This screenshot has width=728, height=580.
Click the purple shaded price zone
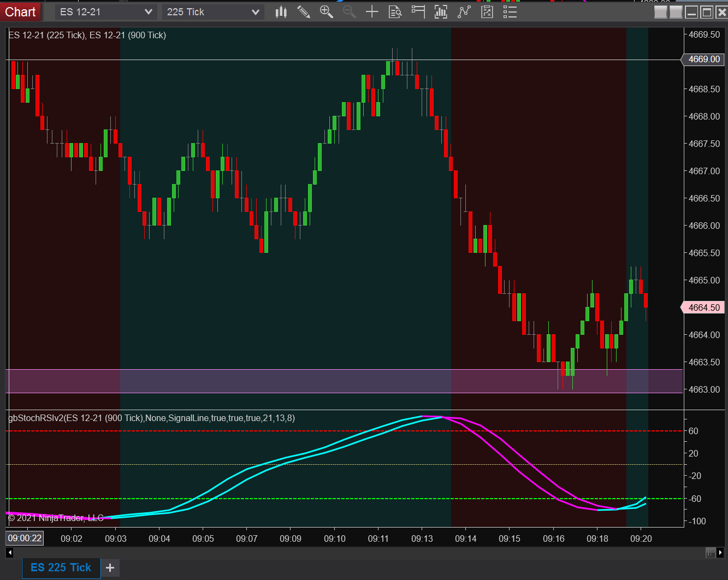pos(344,381)
